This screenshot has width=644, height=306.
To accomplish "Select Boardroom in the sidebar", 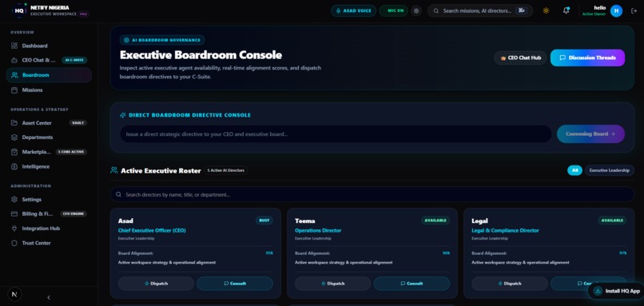I will (x=49, y=75).
